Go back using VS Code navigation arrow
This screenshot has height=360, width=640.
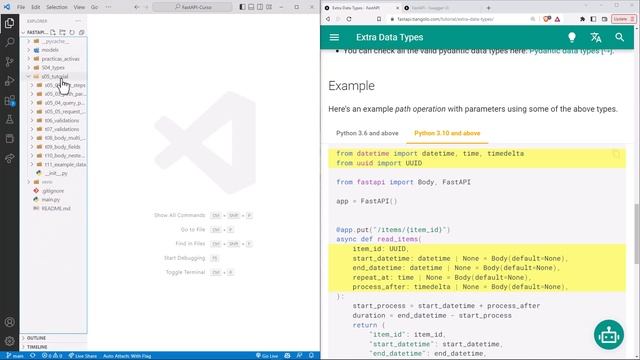coord(137,7)
